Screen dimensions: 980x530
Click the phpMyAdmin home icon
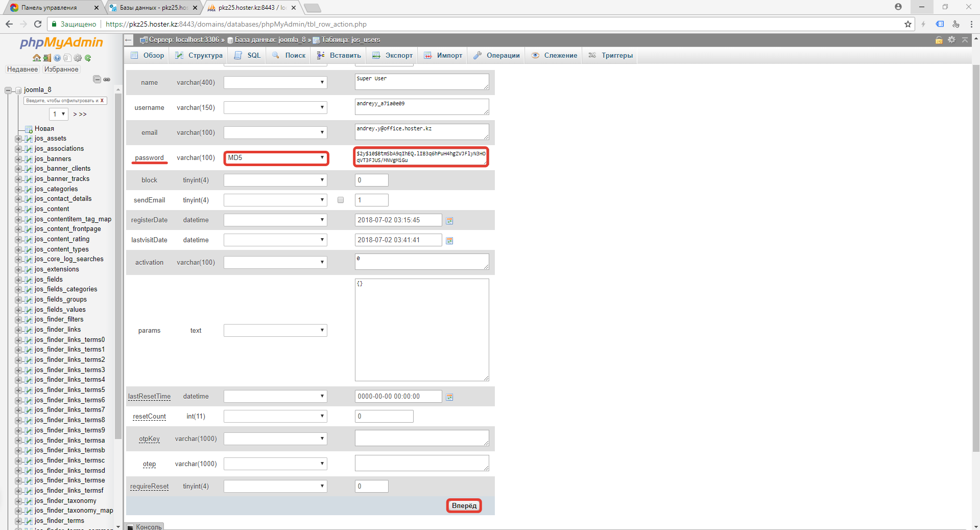pos(36,58)
